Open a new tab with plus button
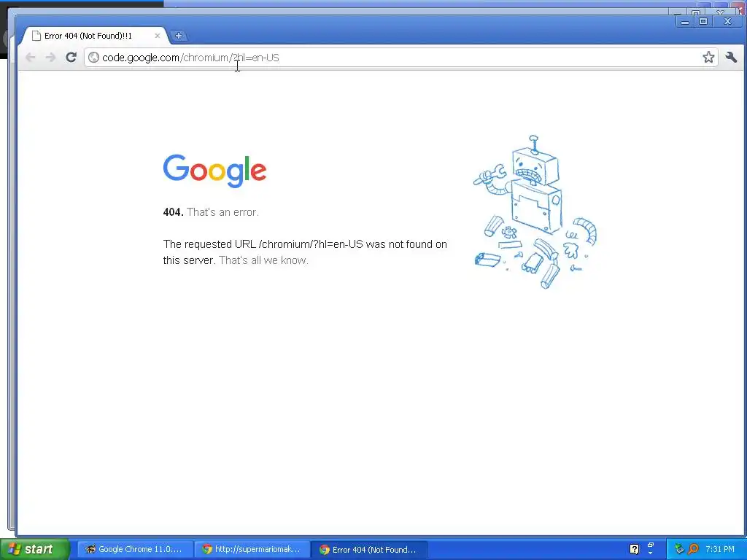 (x=179, y=36)
